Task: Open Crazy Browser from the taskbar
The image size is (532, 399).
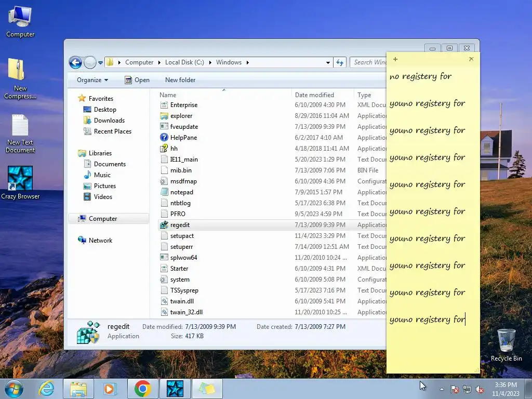Action: coord(175,389)
